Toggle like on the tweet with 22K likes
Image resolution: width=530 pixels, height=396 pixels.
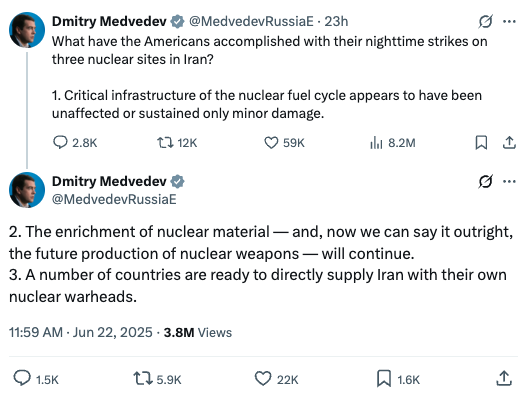pos(276,379)
